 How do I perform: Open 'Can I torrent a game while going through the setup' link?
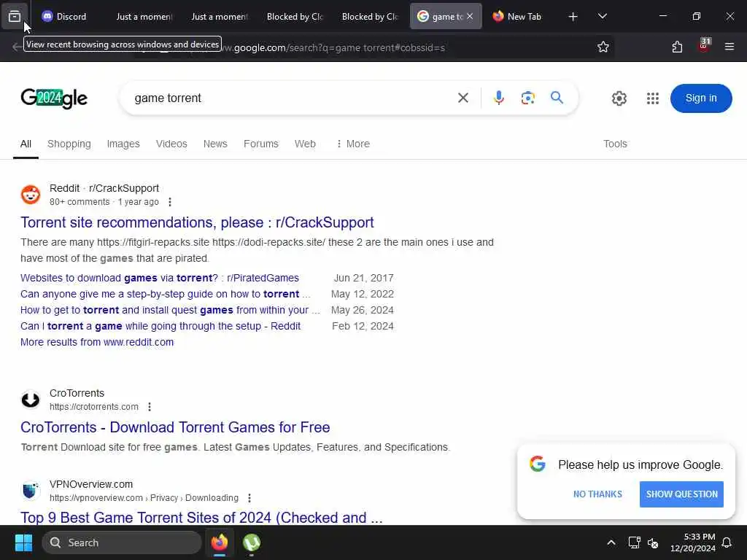pos(160,326)
